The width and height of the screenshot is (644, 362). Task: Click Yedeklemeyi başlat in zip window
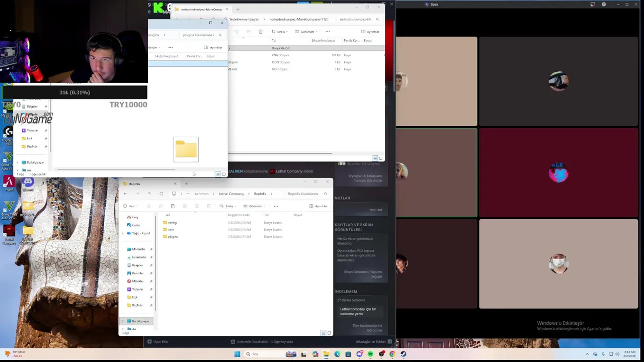[x=244, y=19]
